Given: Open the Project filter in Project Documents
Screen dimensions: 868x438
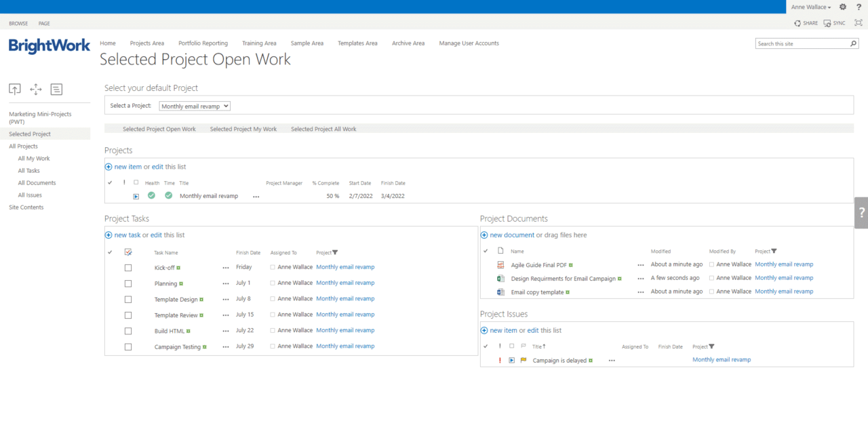Looking at the screenshot, I should click(x=775, y=251).
